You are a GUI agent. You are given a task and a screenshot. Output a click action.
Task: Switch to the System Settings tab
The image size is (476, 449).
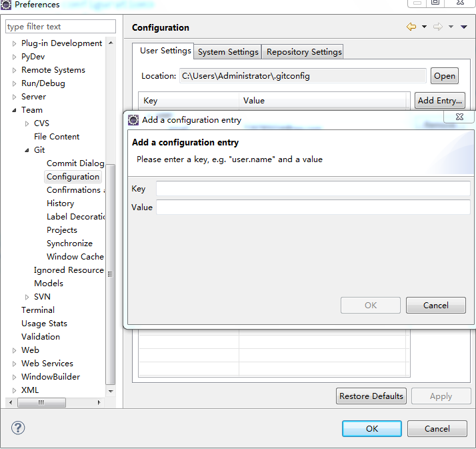[228, 51]
